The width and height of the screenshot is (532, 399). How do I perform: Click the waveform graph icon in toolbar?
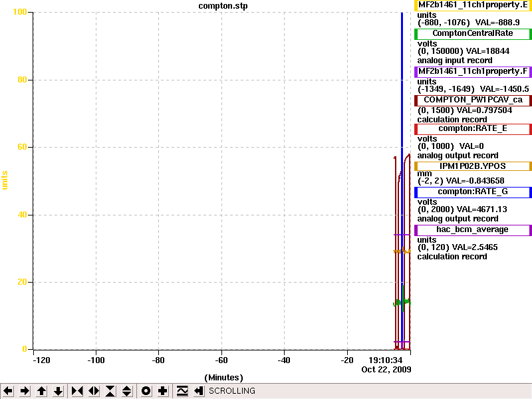(182, 391)
